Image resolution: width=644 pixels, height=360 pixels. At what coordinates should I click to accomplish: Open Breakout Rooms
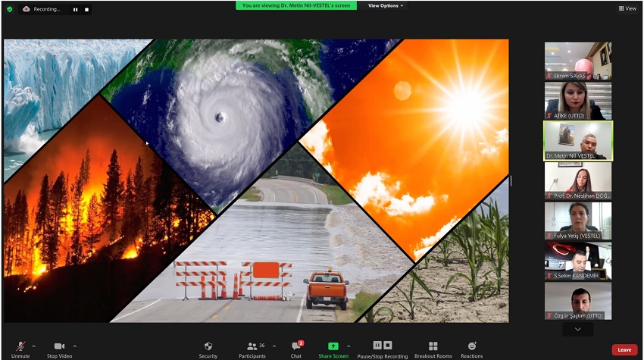tap(433, 346)
